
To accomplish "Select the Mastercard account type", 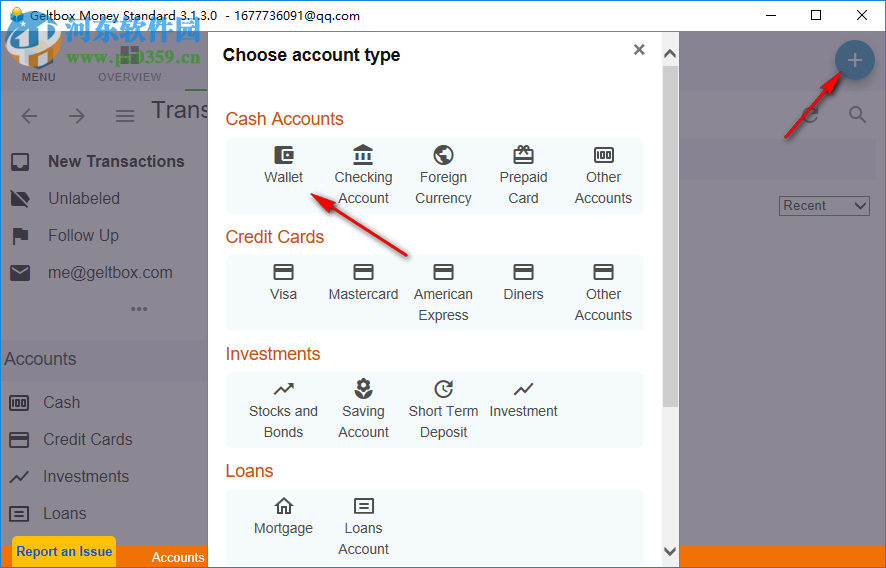I will point(363,283).
